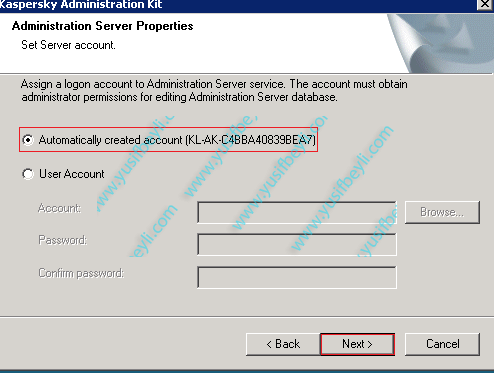Go to the previous step with Back
Viewport: 494px width, 373px height.
pyautogui.click(x=283, y=344)
